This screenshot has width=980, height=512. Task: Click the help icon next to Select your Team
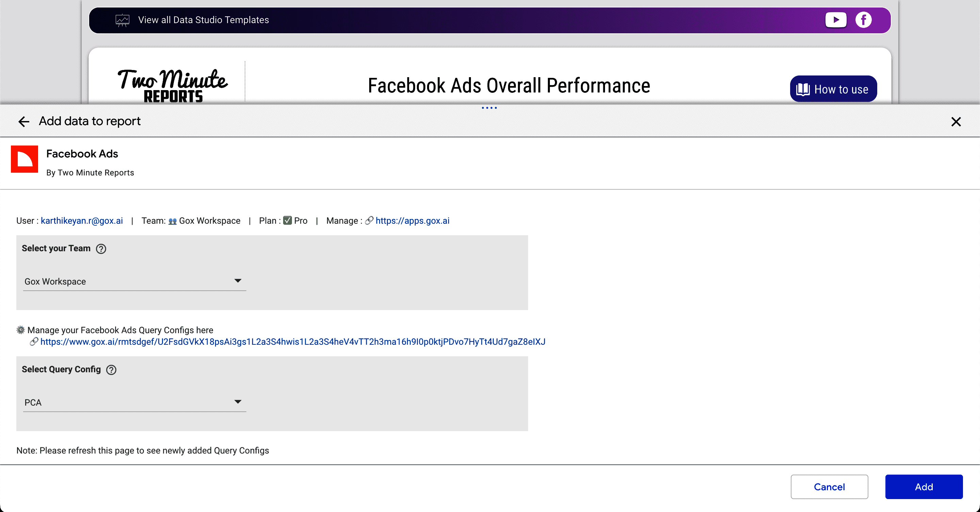[101, 249]
